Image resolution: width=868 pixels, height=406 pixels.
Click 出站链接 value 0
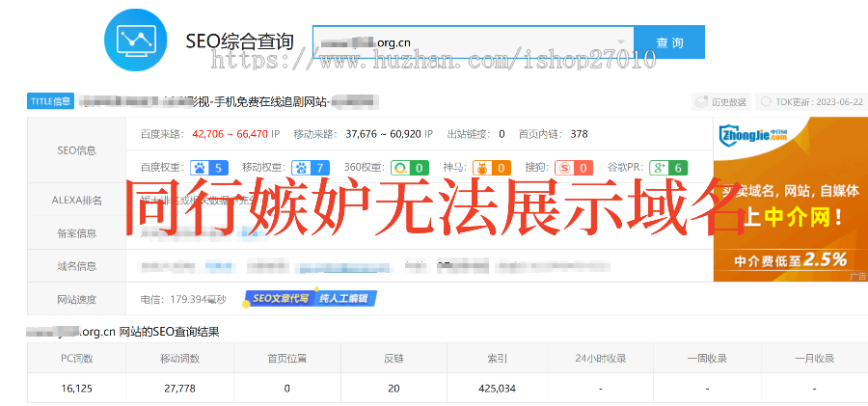(x=502, y=133)
